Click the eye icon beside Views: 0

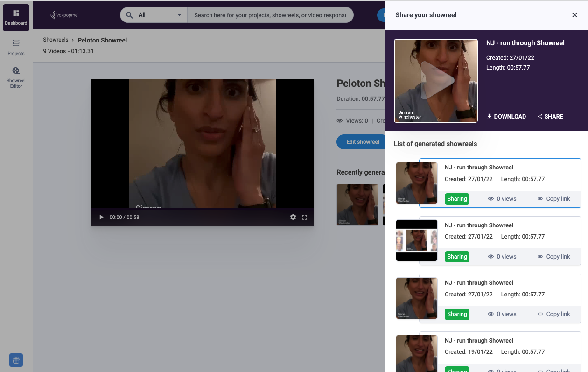click(340, 121)
